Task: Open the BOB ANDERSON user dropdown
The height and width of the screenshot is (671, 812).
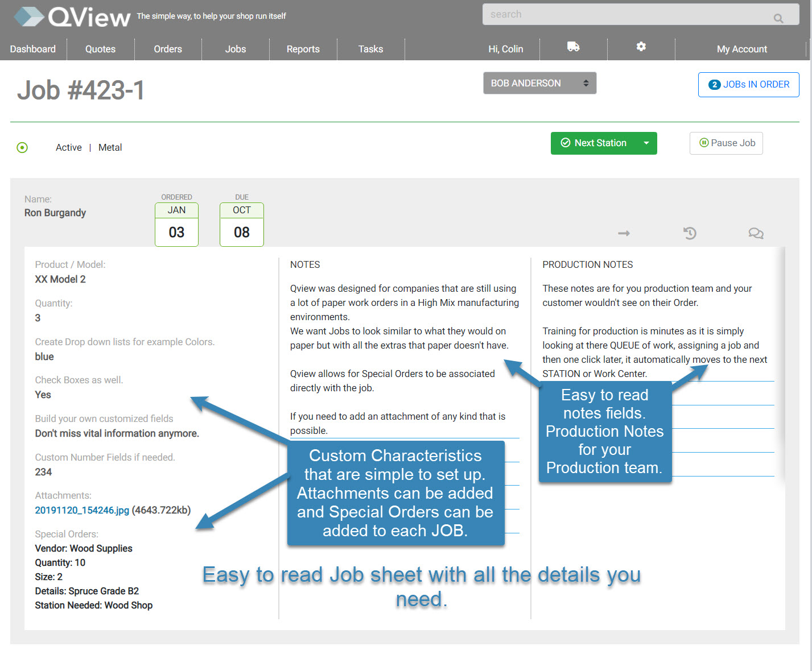Action: 539,83
